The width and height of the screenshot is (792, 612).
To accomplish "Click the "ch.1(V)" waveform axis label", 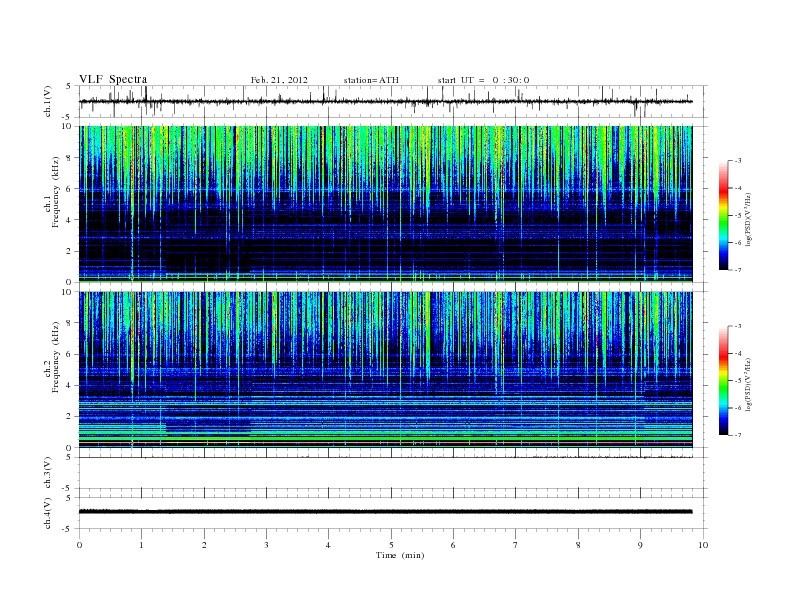I will pos(48,101).
